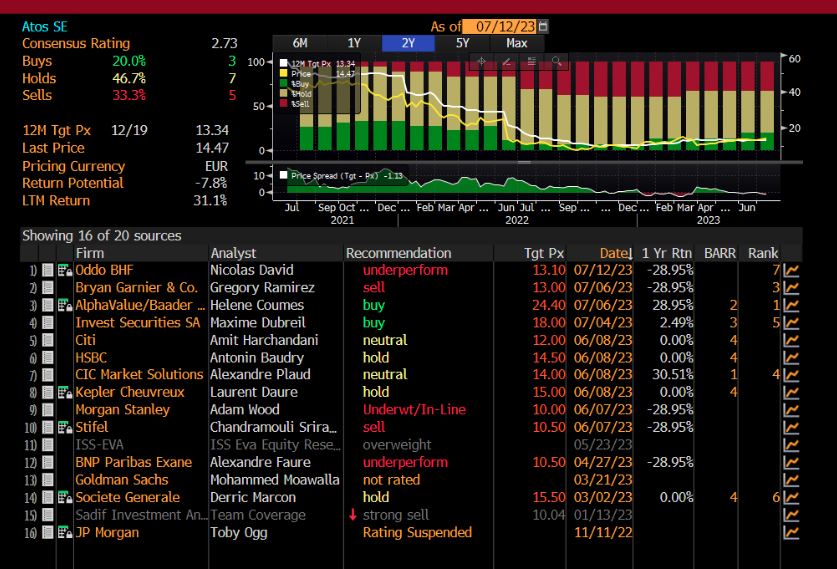This screenshot has width=837, height=569.
Task: Toggle the tan %Hold legend swatch
Action: (x=284, y=93)
